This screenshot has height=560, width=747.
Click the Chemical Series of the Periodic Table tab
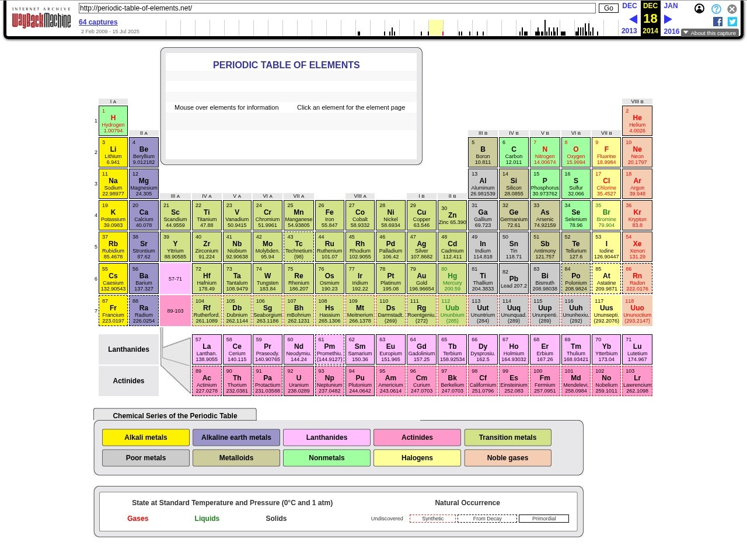(x=175, y=415)
